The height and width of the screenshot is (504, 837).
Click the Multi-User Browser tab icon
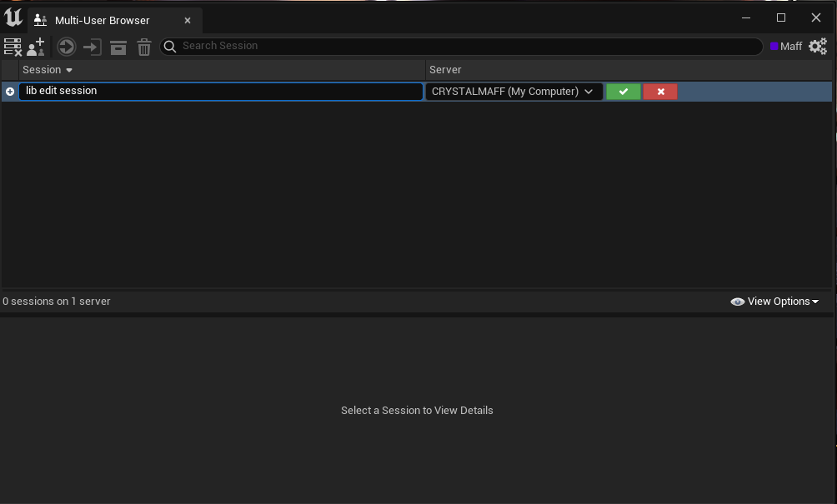click(39, 19)
